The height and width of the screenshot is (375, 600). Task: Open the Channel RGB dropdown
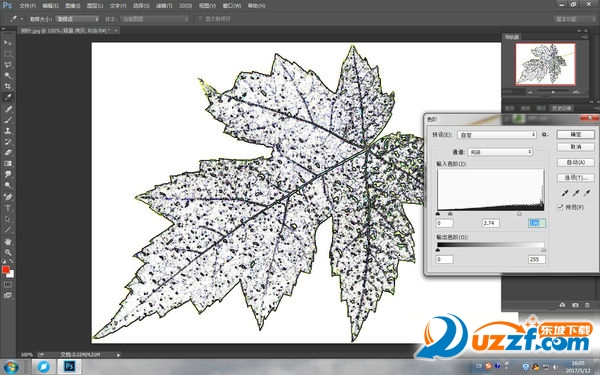[x=500, y=152]
